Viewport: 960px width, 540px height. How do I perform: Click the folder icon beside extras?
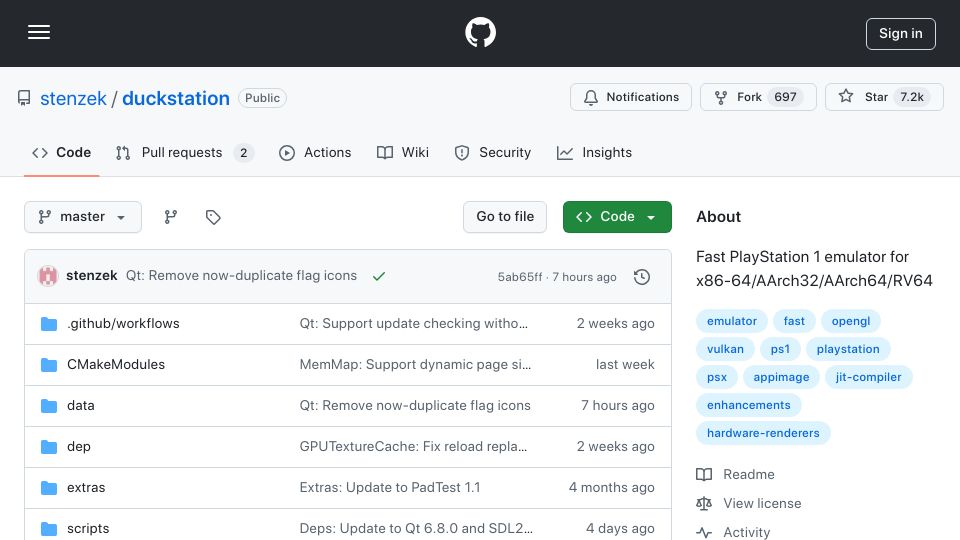point(49,488)
